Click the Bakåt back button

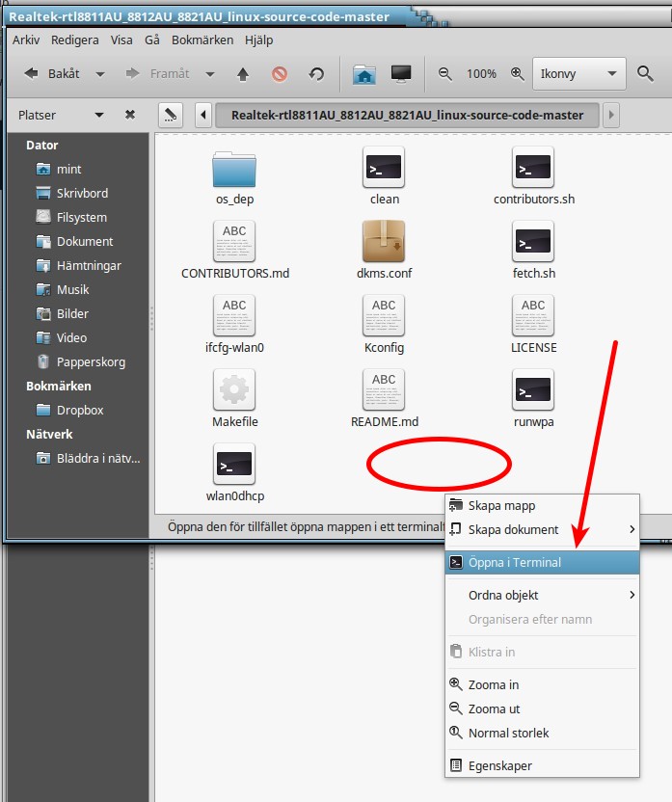[x=53, y=74]
